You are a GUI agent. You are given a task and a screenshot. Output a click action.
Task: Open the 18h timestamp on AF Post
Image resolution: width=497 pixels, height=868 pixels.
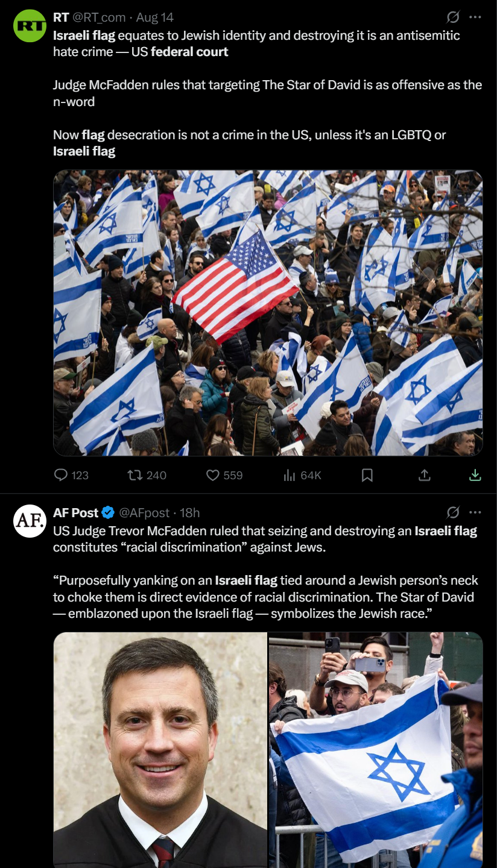[x=190, y=513]
